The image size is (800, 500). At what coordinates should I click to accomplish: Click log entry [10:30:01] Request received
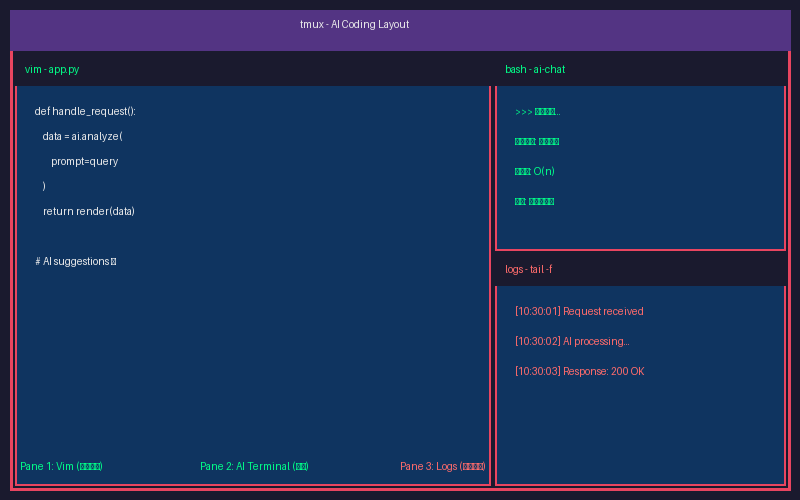tap(579, 311)
